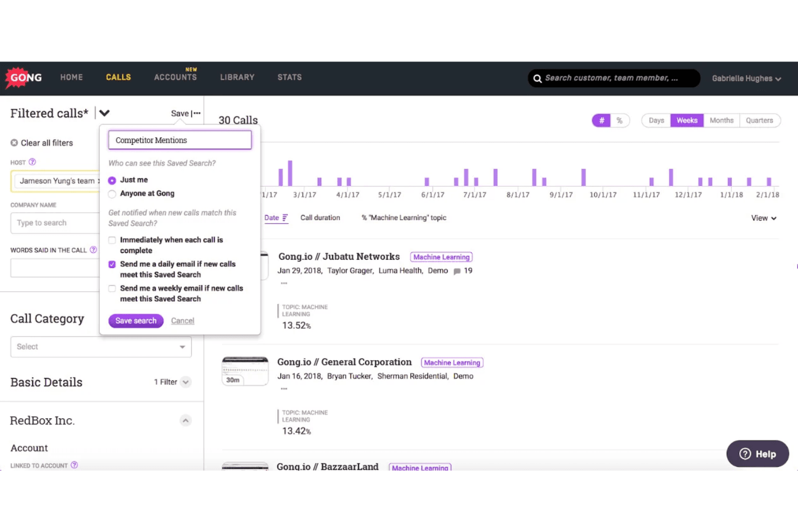Open Gong.io // Jubatu Networks call title
The height and width of the screenshot is (532, 798).
click(x=339, y=257)
